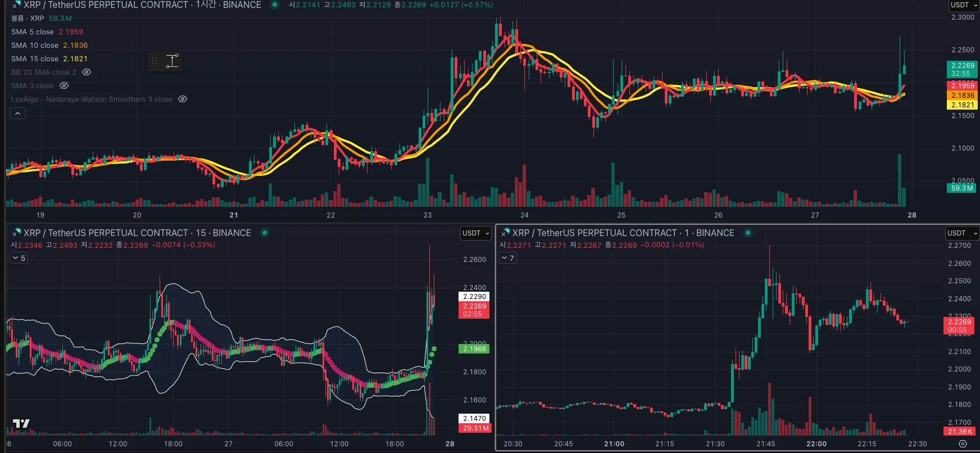Select the SMA 5 close legend entry

[47, 32]
